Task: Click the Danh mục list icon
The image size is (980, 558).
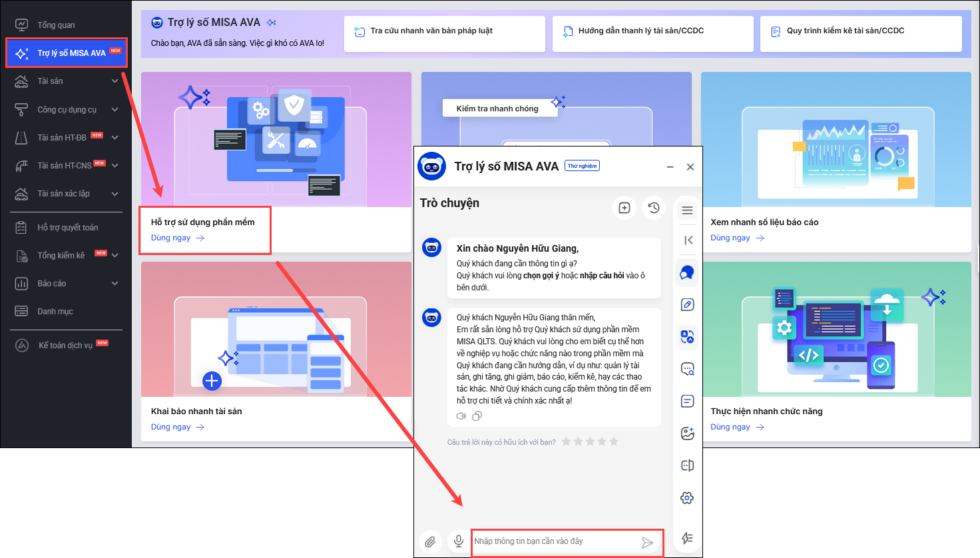Action: pos(21,311)
